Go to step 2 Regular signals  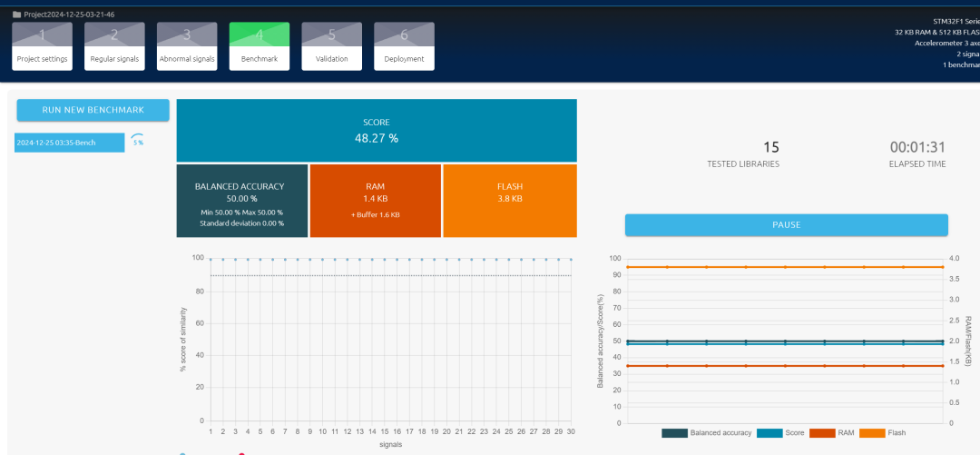[x=114, y=46]
